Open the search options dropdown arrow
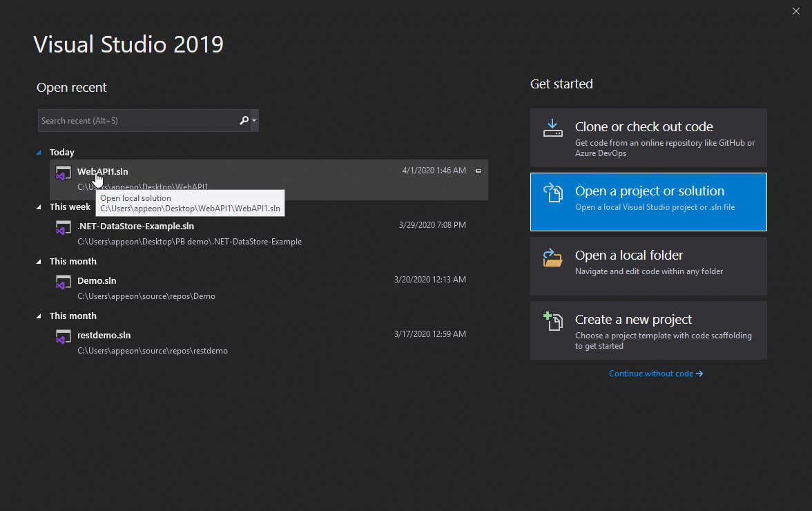 tap(254, 121)
